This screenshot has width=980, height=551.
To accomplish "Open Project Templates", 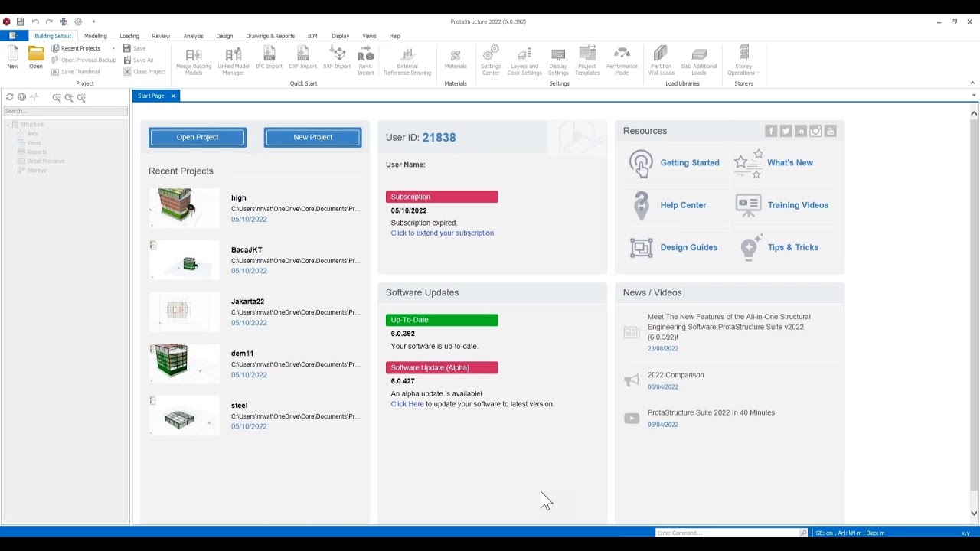I will coord(587,61).
